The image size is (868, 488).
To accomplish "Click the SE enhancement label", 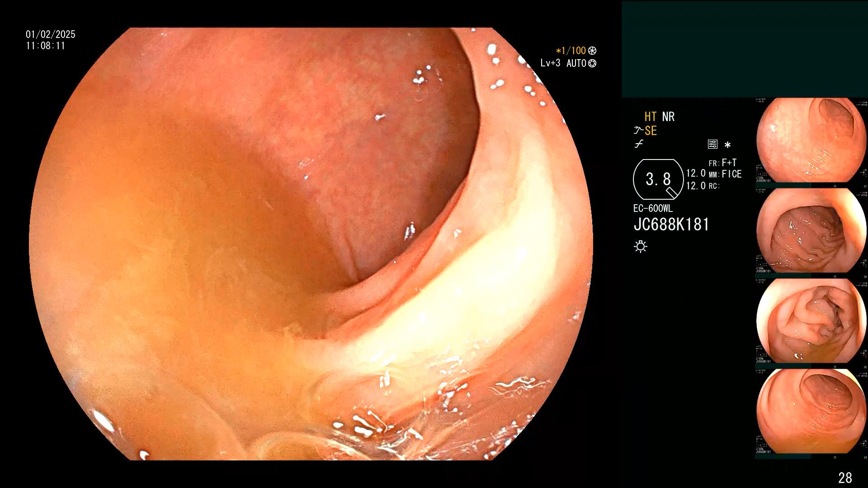I will pyautogui.click(x=651, y=131).
